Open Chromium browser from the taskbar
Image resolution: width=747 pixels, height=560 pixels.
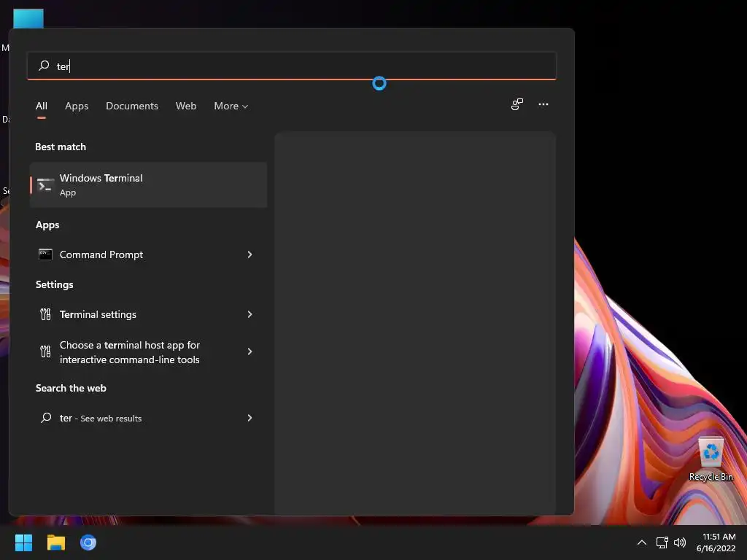pos(88,542)
